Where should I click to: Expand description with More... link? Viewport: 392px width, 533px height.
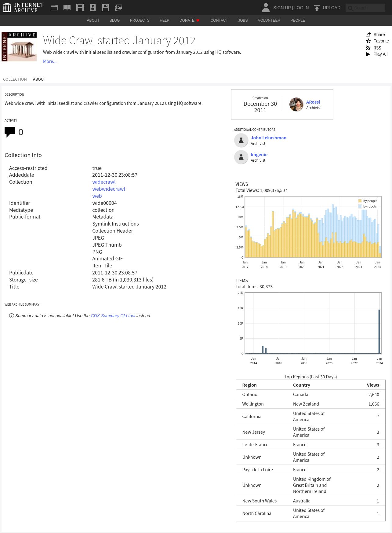(x=50, y=61)
